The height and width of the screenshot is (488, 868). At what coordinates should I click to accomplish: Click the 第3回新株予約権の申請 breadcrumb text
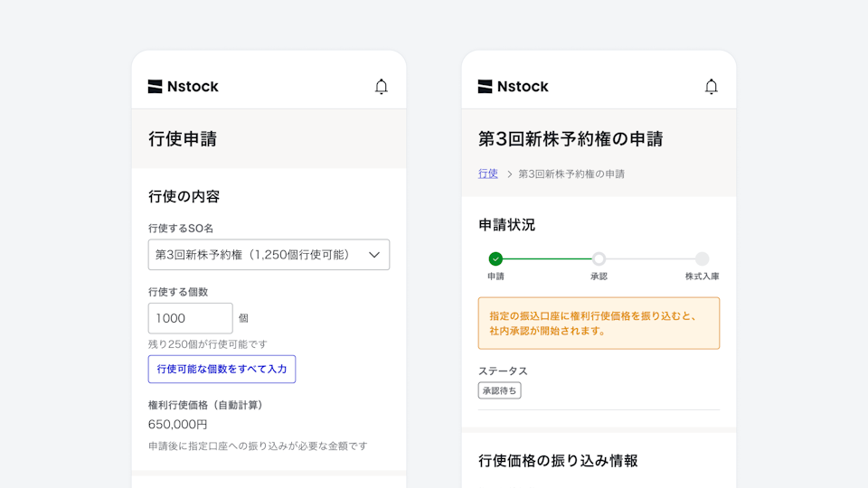[x=571, y=174]
